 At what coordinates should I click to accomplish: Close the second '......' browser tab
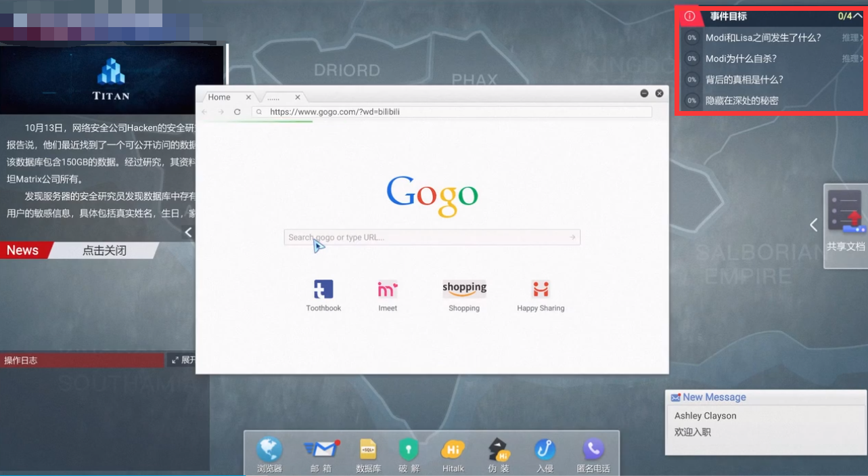pos(298,98)
